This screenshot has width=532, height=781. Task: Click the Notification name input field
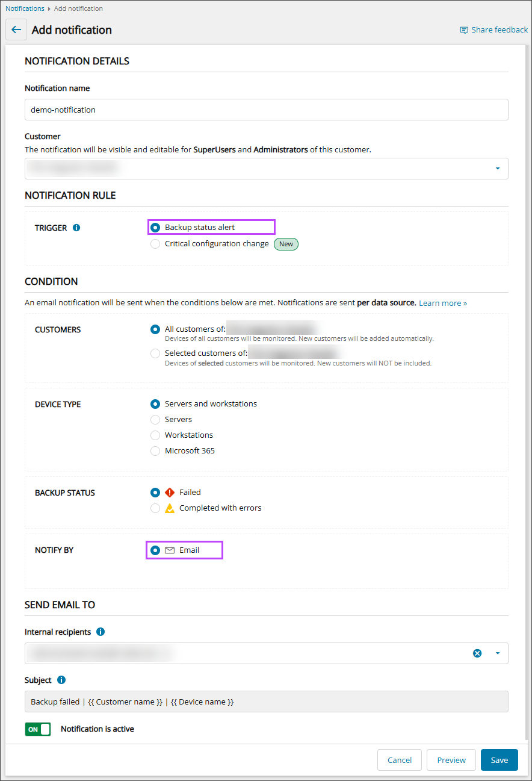click(266, 110)
